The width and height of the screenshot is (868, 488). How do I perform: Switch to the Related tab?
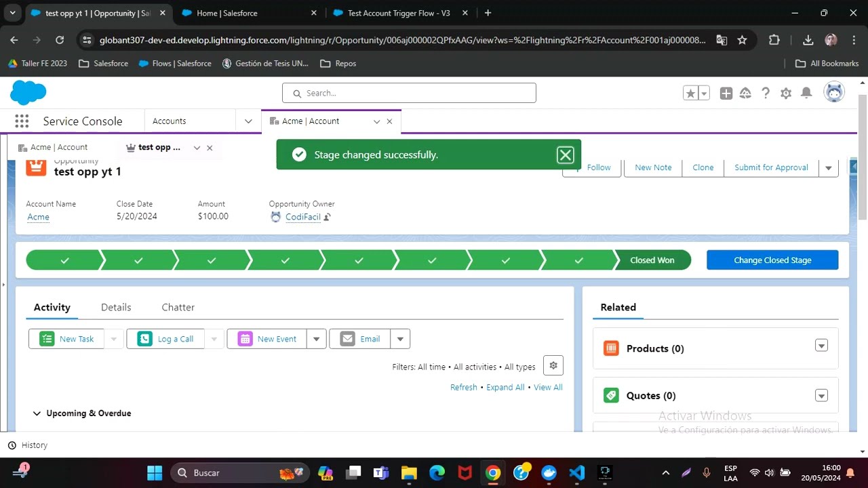tap(618, 307)
